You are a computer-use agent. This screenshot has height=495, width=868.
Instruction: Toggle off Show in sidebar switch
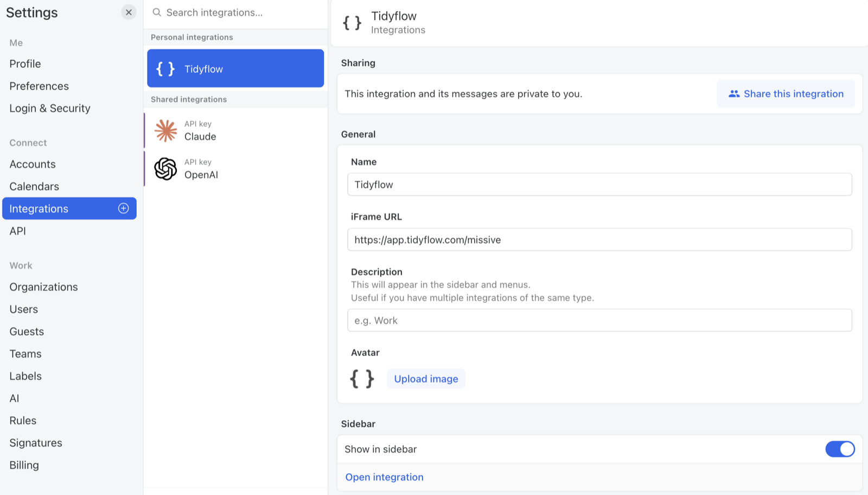click(840, 449)
